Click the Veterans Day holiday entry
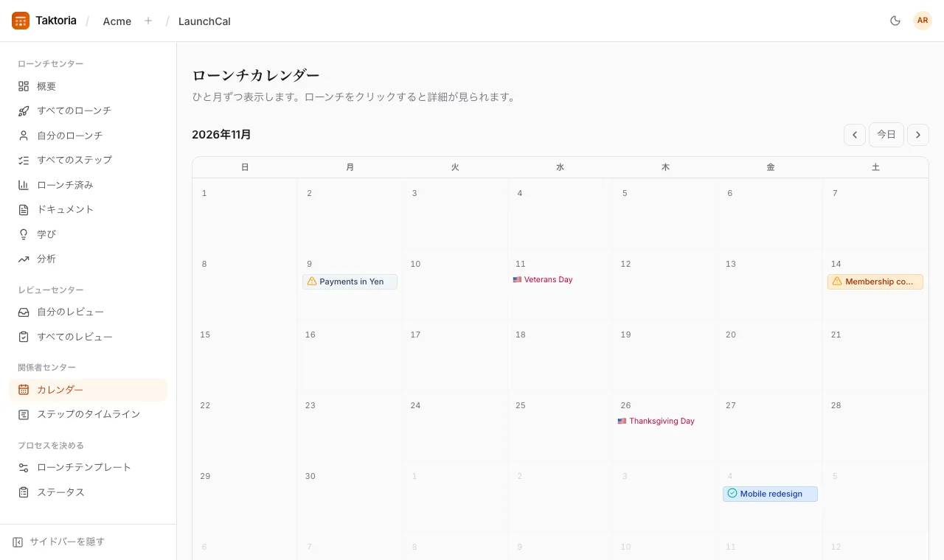Screen dimensions: 944x560 click(543, 280)
